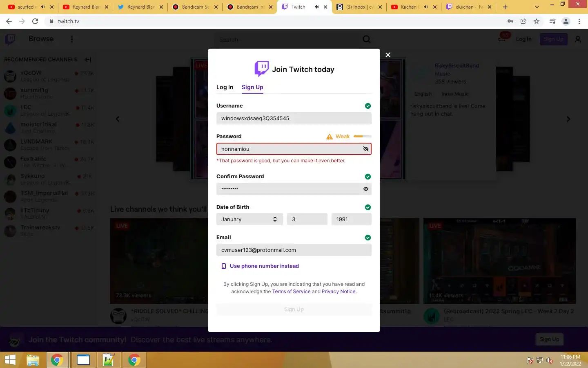Open a new browser tab
The width and height of the screenshot is (588, 368).
[x=505, y=7]
